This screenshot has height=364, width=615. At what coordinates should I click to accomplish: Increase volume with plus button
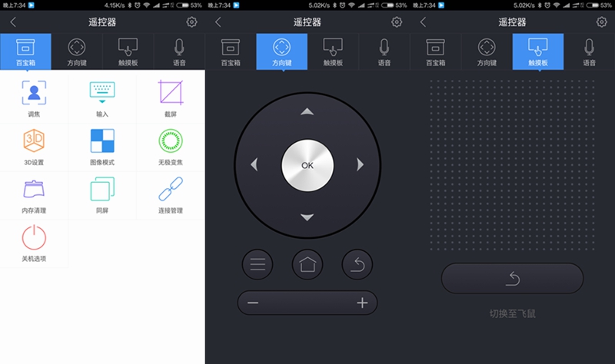[x=362, y=303]
